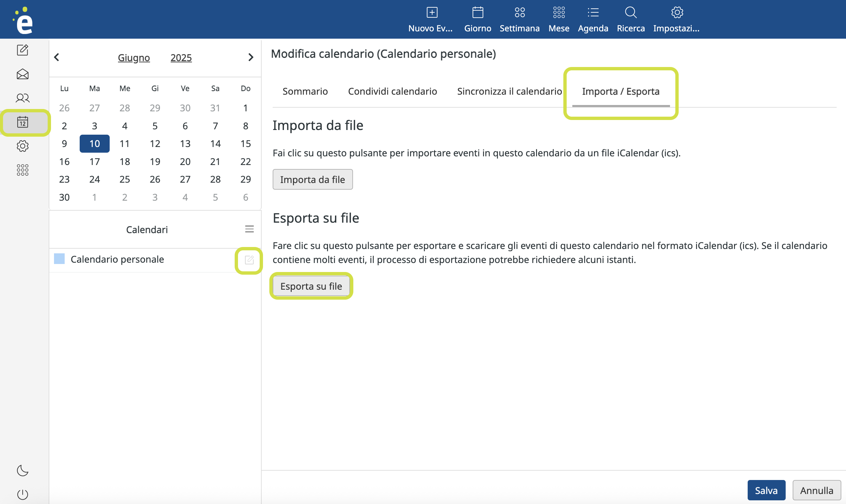846x504 pixels.
Task: Click Calendario personale color swatch
Action: pos(59,259)
